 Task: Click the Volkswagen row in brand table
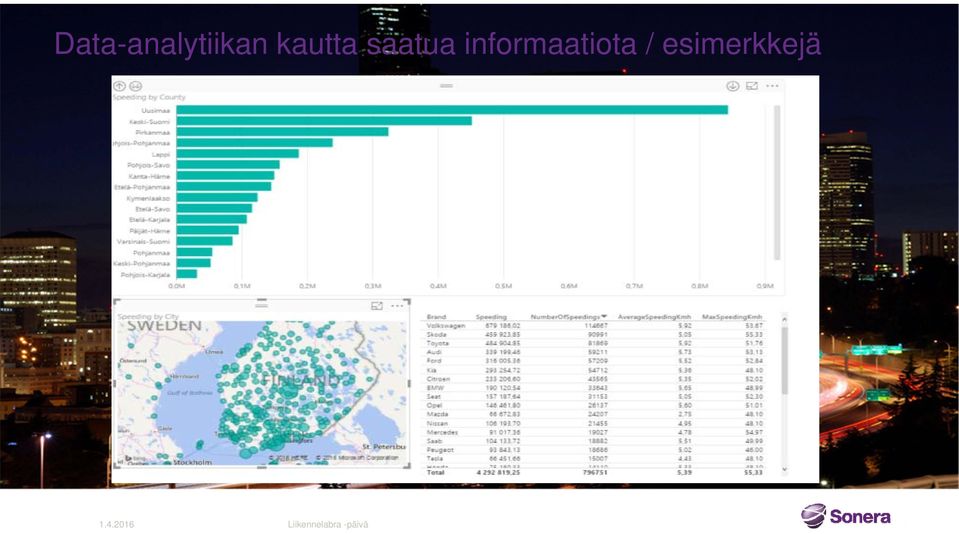point(594,326)
